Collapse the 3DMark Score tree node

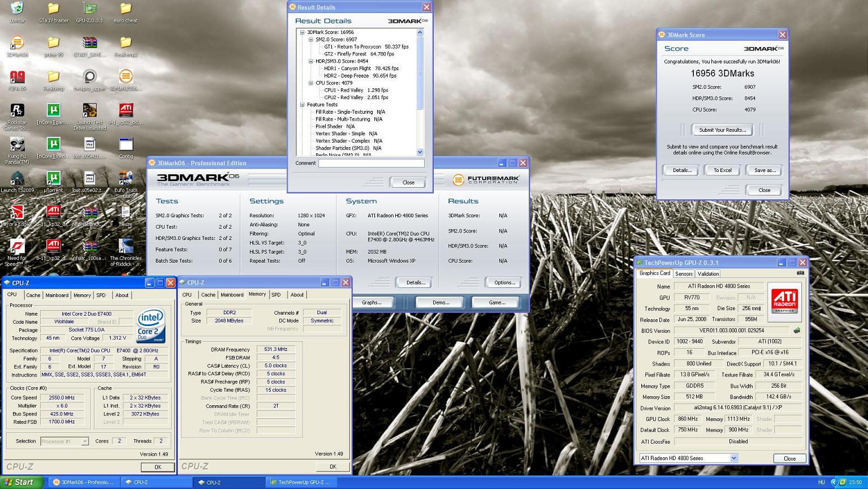click(x=303, y=32)
